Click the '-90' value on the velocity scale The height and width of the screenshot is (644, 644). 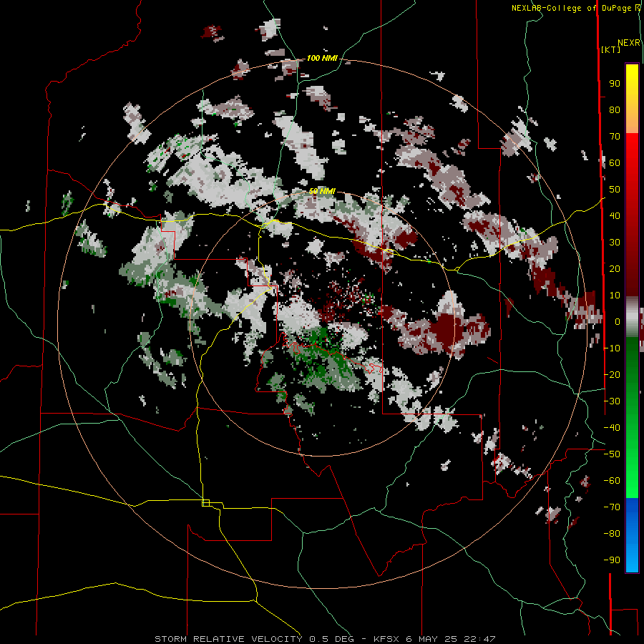tap(612, 560)
